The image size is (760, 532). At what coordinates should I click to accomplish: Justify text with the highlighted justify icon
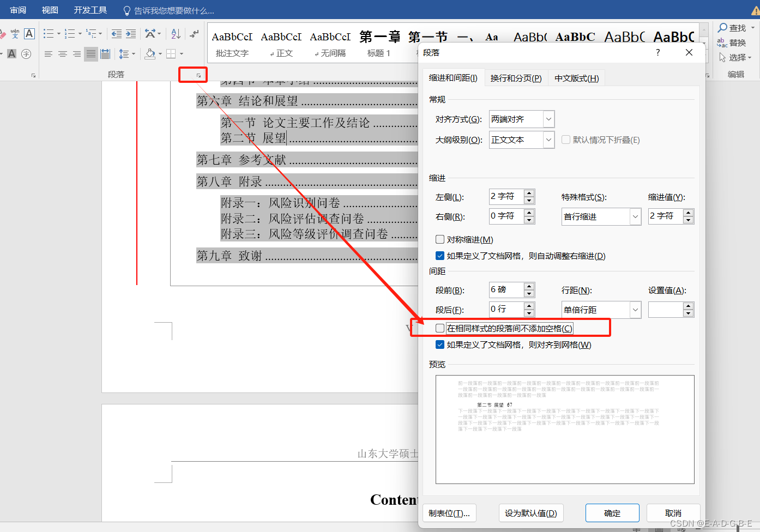tap(91, 53)
